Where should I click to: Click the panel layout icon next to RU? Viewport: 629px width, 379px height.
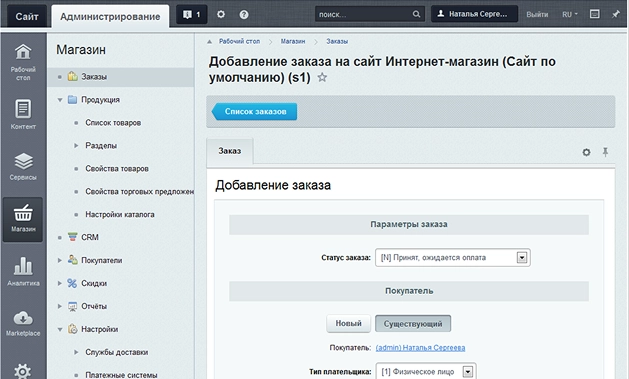pyautogui.click(x=595, y=14)
